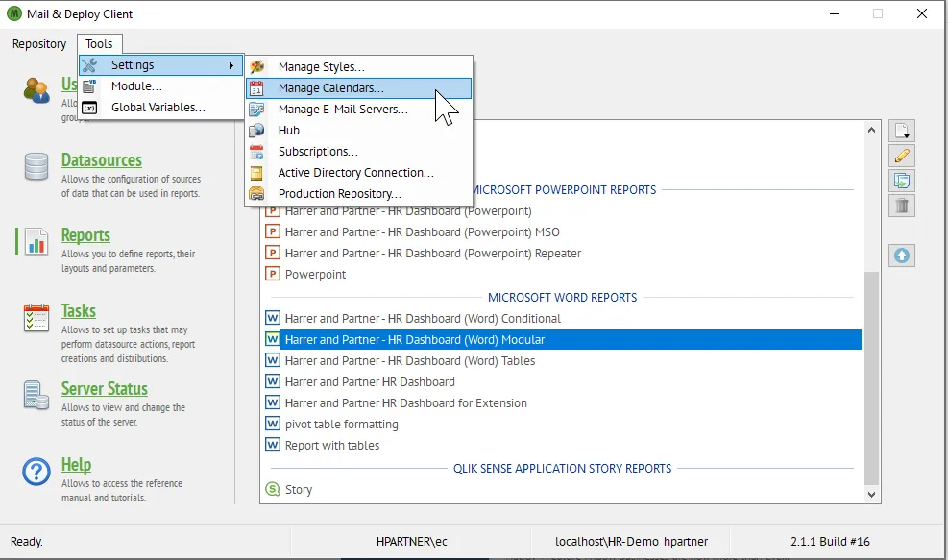Open the Reports section link
The image size is (948, 560).
tap(85, 235)
